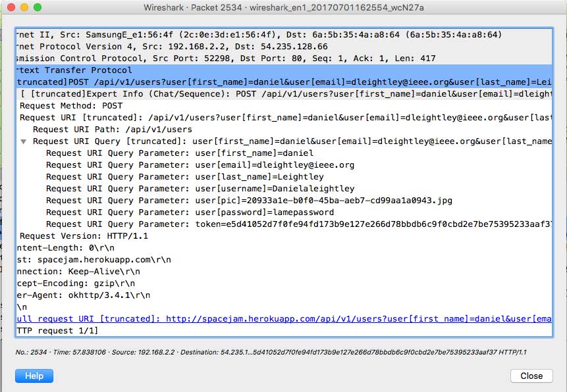The image size is (567, 392).
Task: Select the user[pic] jpg parameter row
Action: 284,201
